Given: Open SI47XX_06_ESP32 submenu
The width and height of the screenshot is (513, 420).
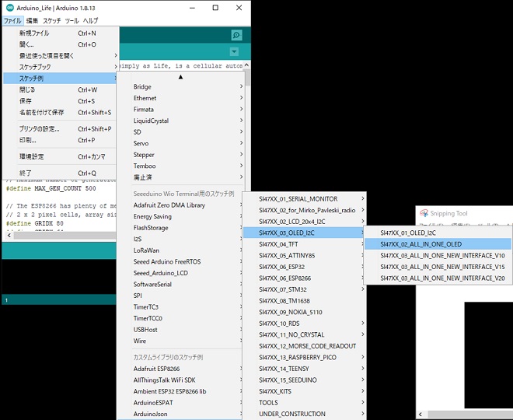Looking at the screenshot, I should click(x=304, y=267).
